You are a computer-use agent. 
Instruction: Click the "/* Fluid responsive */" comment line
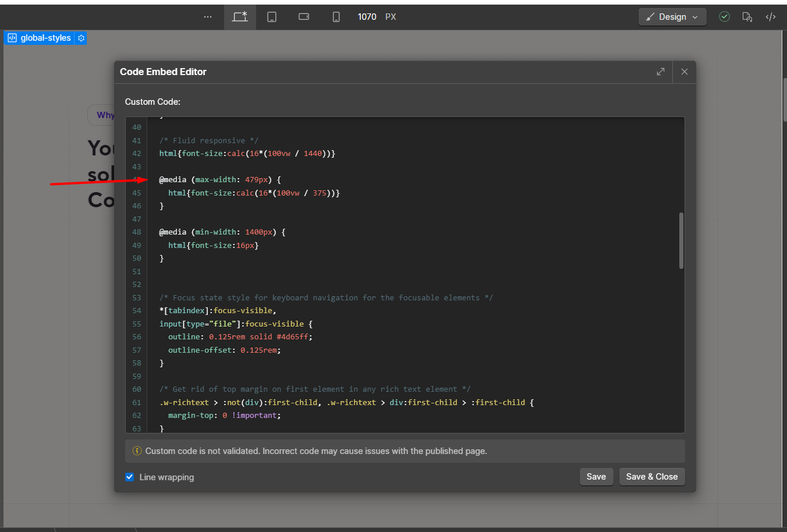(209, 140)
